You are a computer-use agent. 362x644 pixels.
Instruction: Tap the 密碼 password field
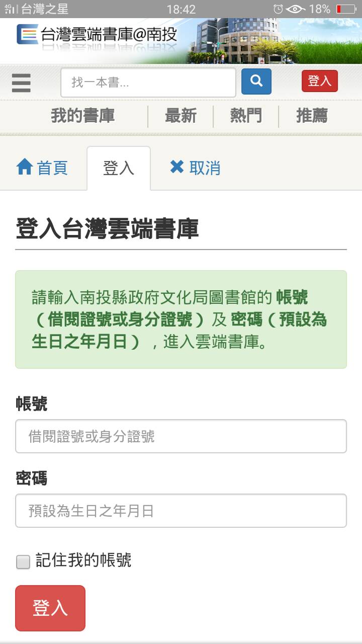(x=181, y=511)
